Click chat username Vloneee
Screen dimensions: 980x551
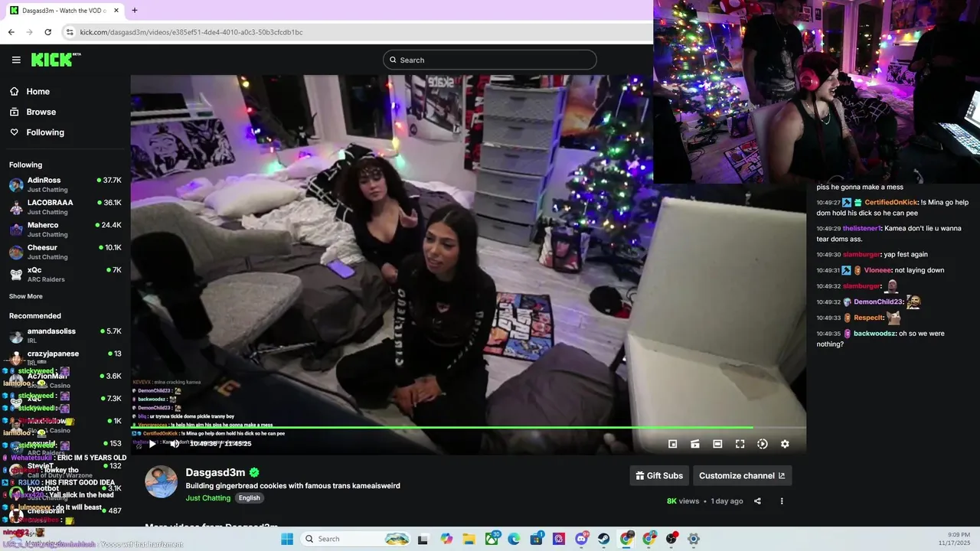tap(878, 270)
